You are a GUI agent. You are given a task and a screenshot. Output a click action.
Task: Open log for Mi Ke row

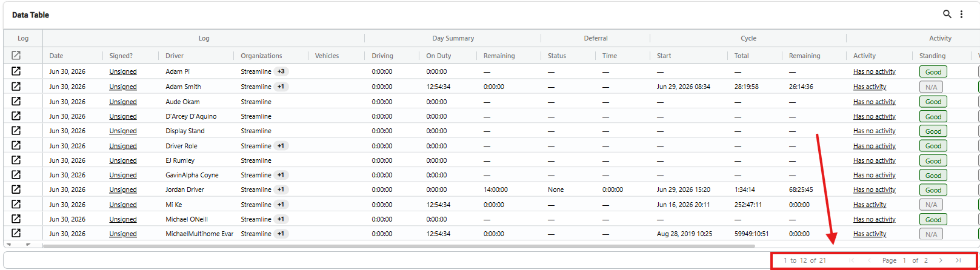tap(16, 204)
